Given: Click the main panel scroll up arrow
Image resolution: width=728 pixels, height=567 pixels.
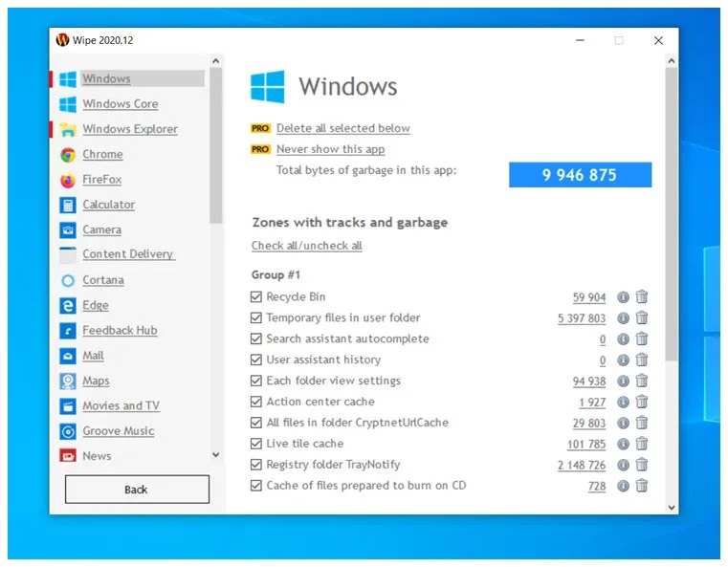Looking at the screenshot, I should 672,61.
